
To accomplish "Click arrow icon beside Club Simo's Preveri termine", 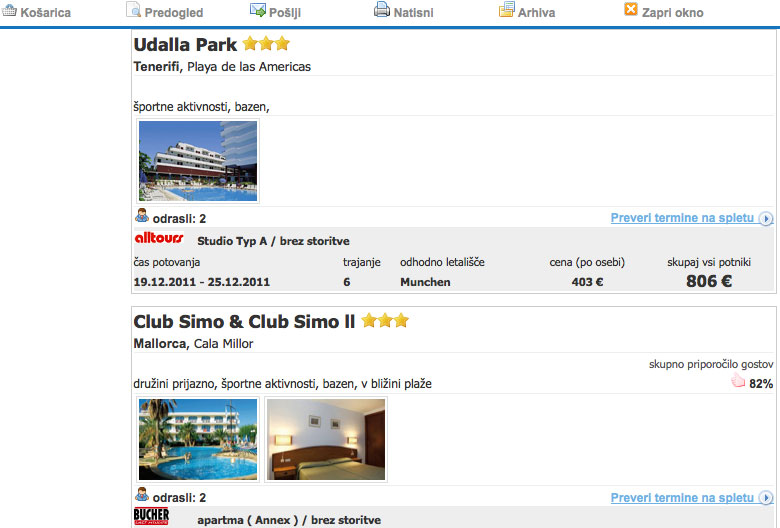I will 766,498.
